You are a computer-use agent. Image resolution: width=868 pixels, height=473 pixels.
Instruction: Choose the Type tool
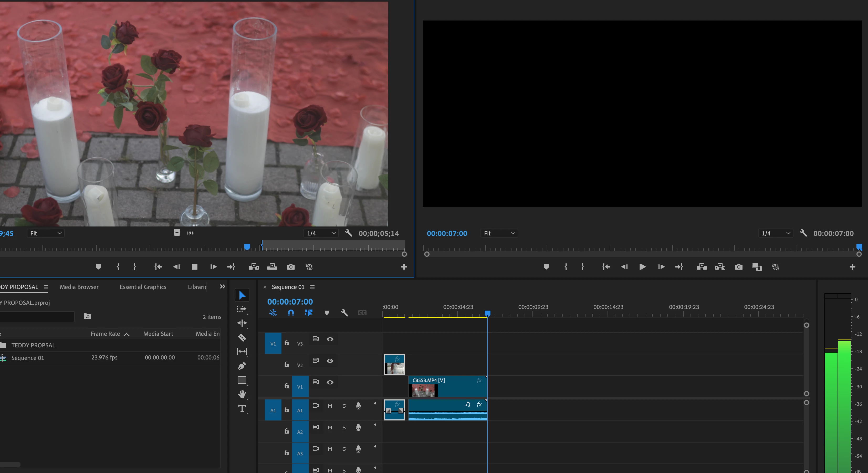click(242, 409)
